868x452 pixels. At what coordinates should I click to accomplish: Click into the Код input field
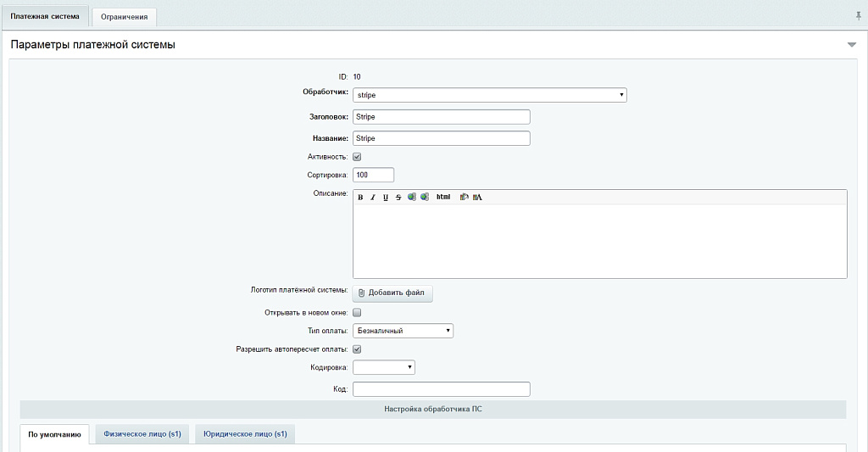(x=441, y=389)
